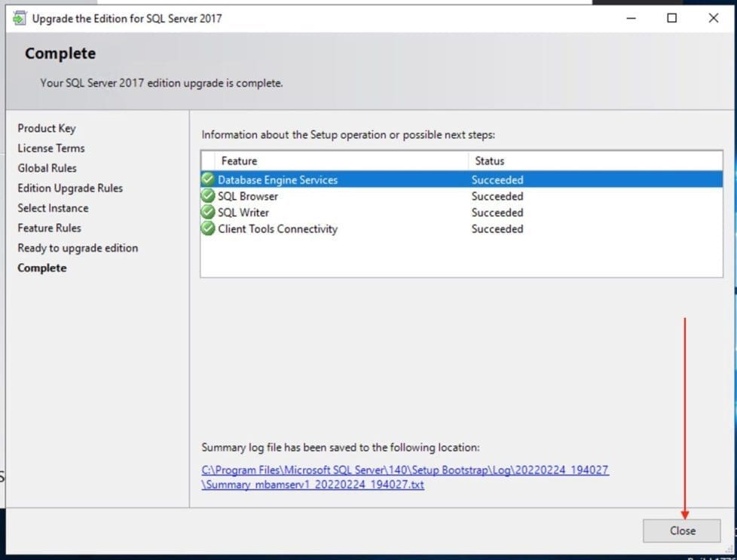
Task: Go to the Edition Upgrade Rules step
Action: (x=70, y=188)
